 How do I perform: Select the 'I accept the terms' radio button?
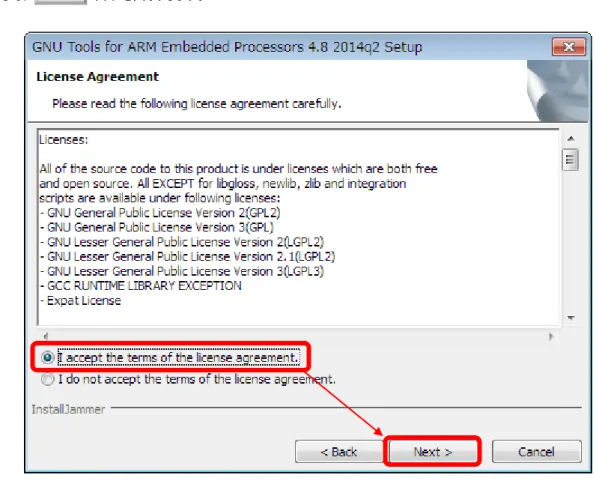click(x=48, y=358)
